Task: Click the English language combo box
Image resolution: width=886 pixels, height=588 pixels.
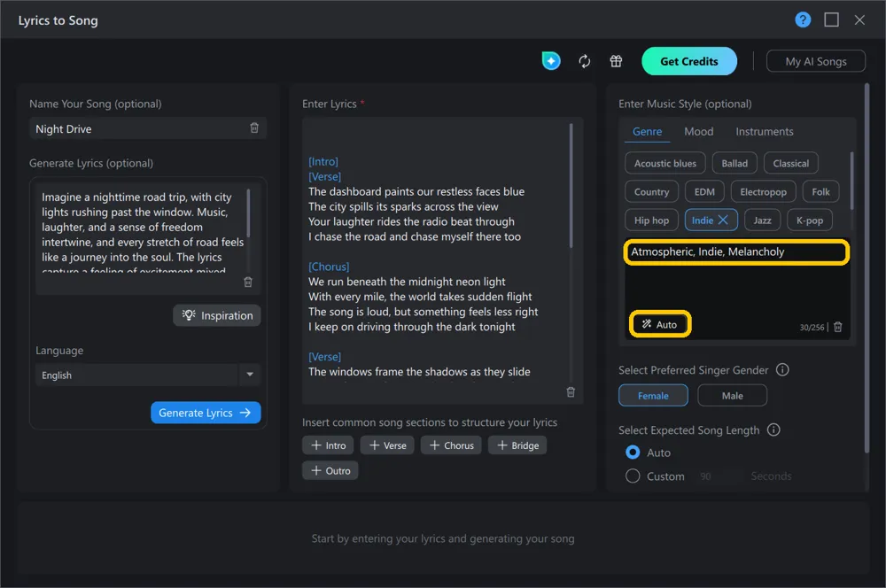Action: tap(147, 375)
